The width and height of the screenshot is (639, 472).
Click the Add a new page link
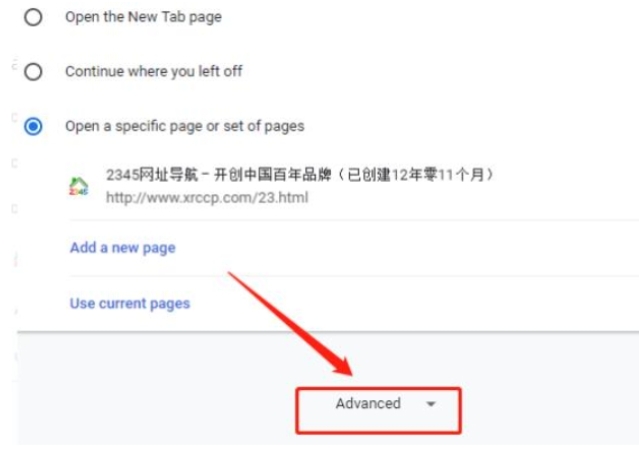pyautogui.click(x=123, y=248)
